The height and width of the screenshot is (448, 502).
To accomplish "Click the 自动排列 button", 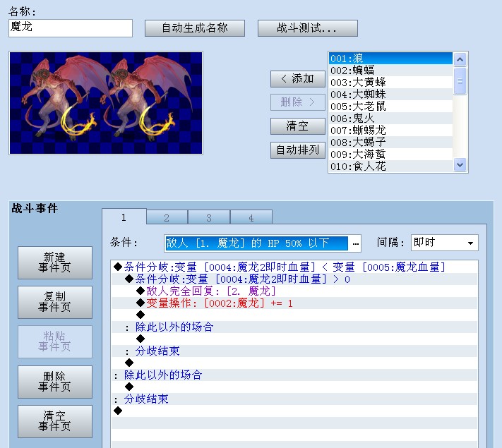I will (298, 150).
